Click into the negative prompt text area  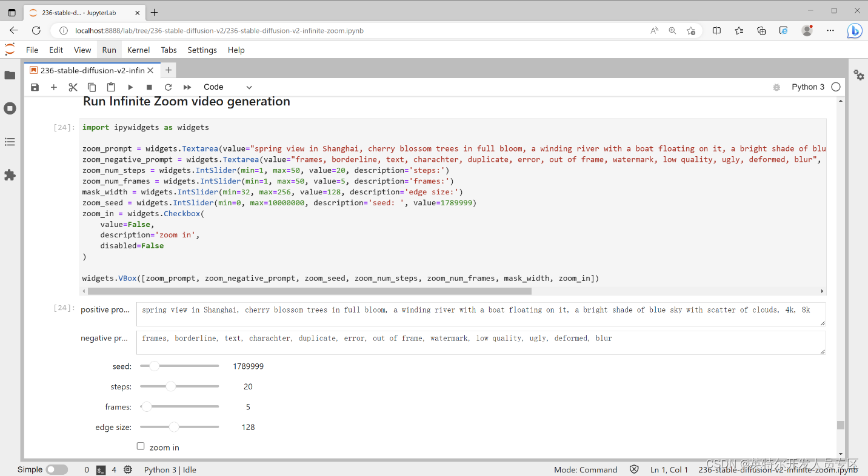(x=481, y=343)
